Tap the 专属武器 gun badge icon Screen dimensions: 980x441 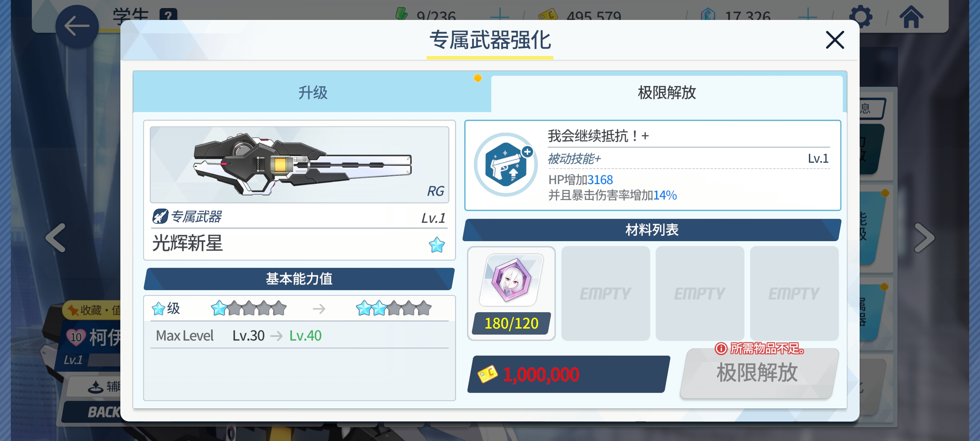(x=160, y=217)
